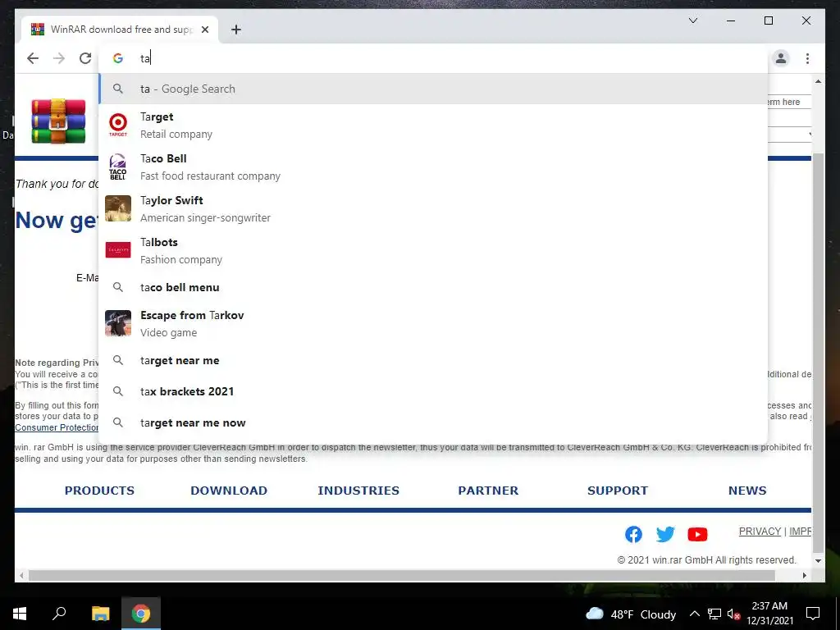The height and width of the screenshot is (630, 840).
Task: Open the Chrome three-dot menu
Action: 807,58
